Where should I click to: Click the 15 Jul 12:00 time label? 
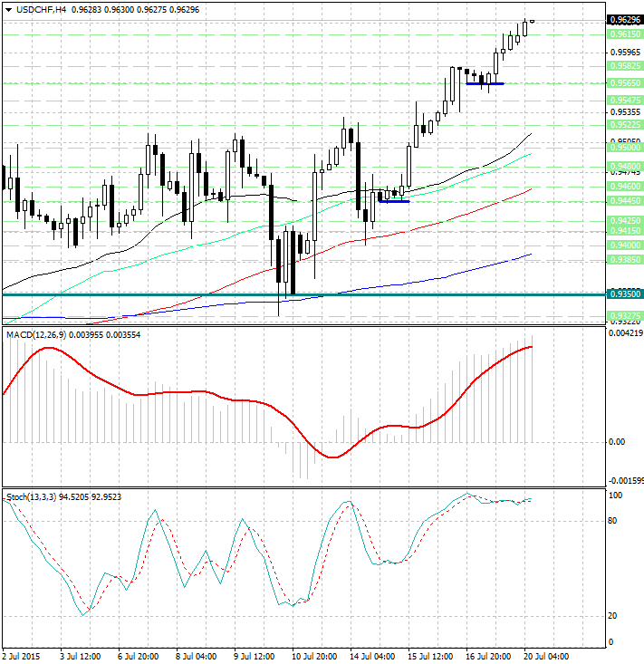[x=430, y=657]
